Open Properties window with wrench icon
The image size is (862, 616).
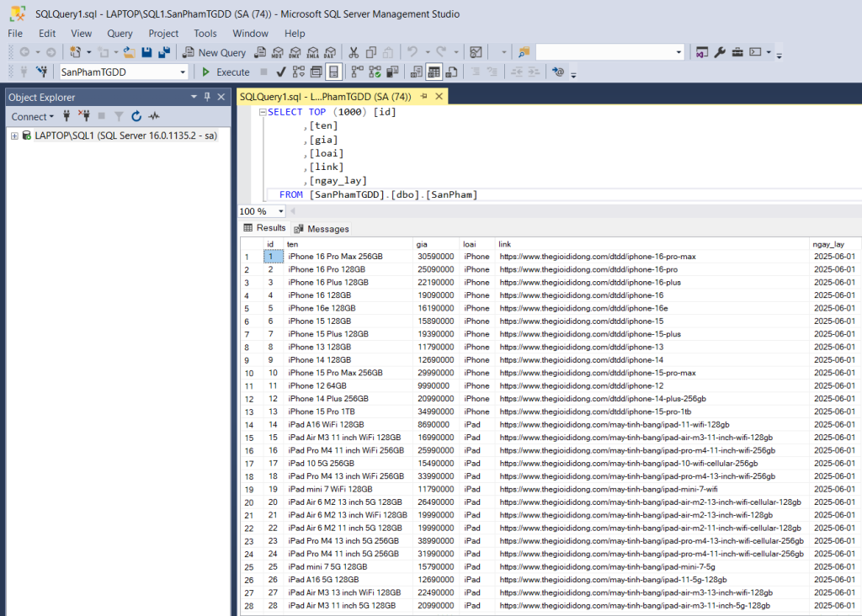point(720,52)
